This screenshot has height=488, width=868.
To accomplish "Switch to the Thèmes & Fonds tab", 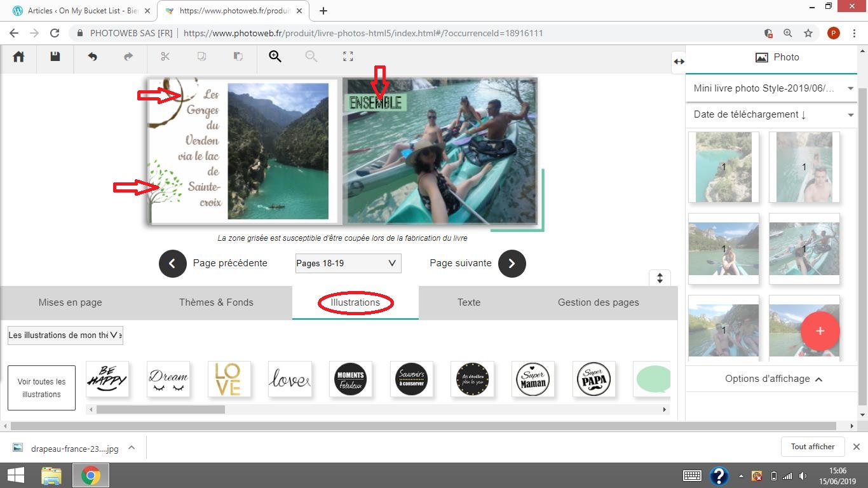I will 216,302.
